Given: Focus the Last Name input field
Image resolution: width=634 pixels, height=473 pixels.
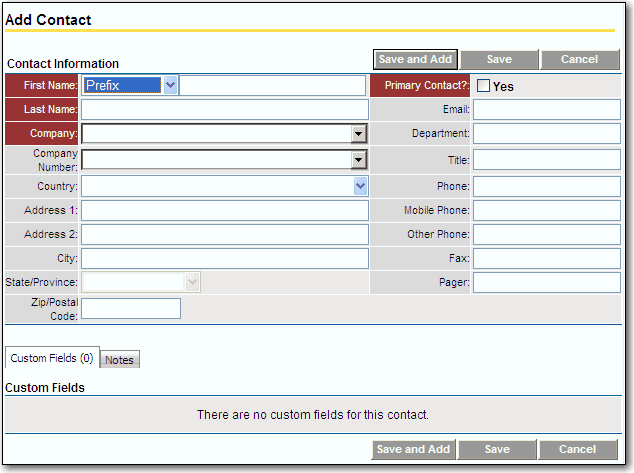Looking at the screenshot, I should (225, 110).
